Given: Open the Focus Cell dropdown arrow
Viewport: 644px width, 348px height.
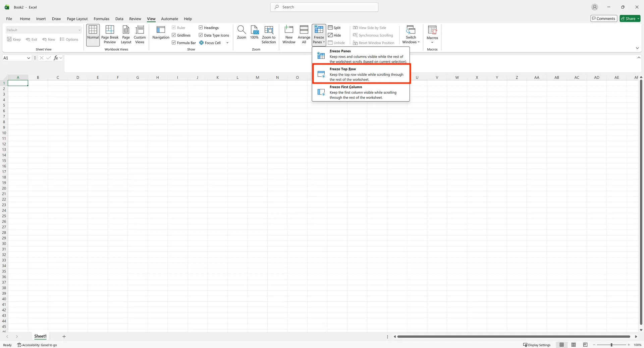Looking at the screenshot, I should coord(227,43).
